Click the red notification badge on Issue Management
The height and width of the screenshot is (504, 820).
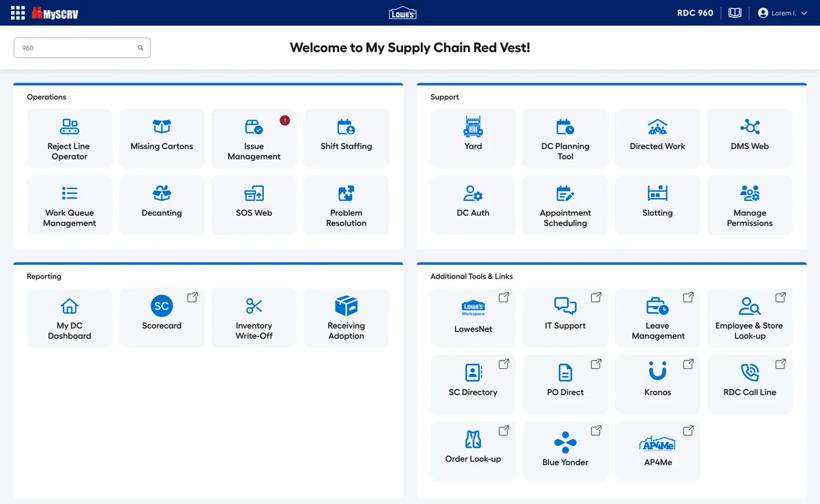[285, 120]
